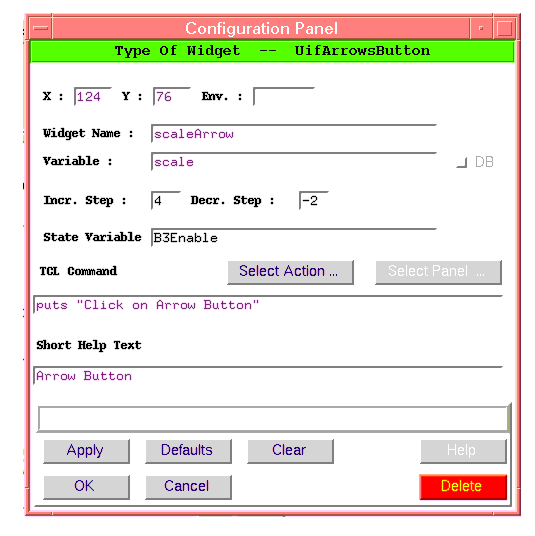The width and height of the screenshot is (535, 536).
Task: Maximize the Configuration Panel window
Action: click(505, 28)
